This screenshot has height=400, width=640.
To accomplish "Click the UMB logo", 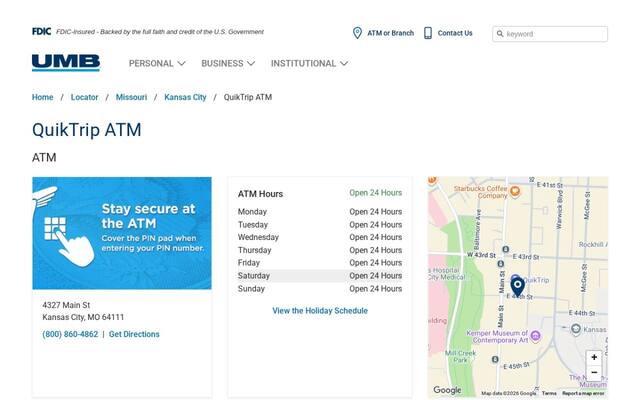I will click(x=66, y=62).
